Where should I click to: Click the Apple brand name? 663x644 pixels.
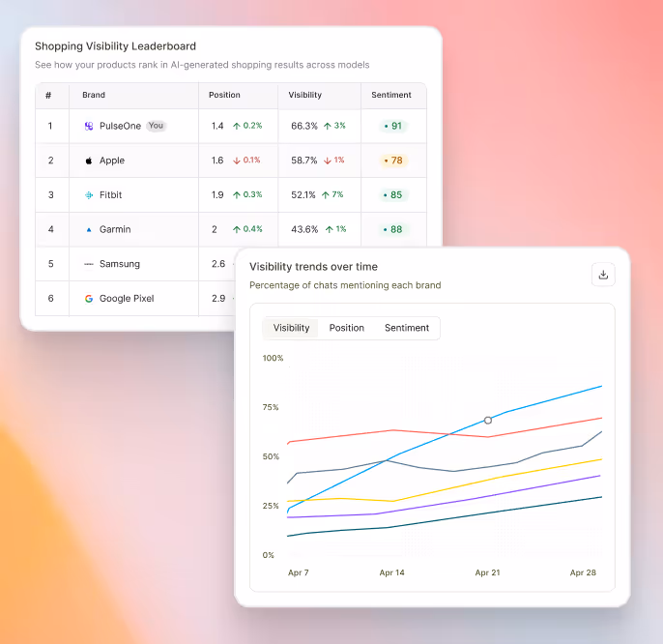[x=112, y=161]
